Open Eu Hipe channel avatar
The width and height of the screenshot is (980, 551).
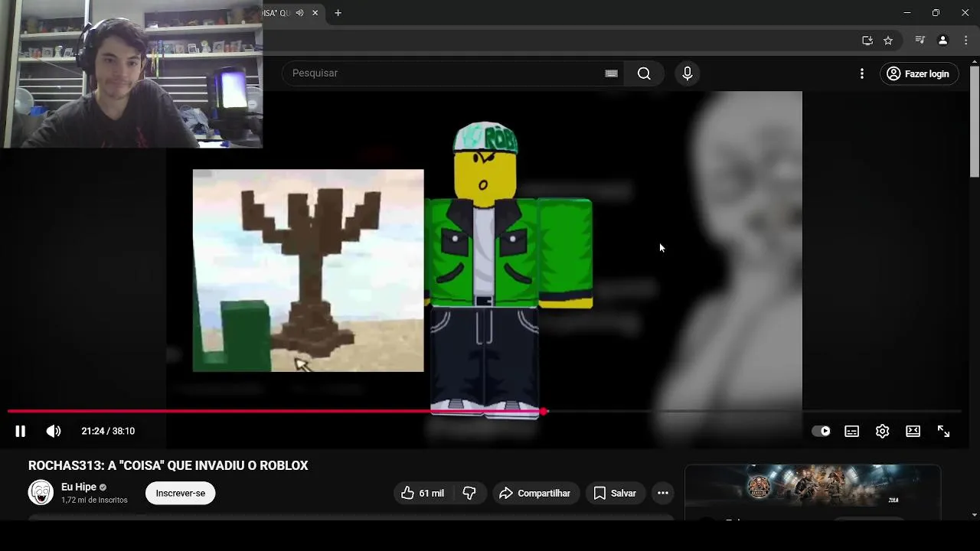pyautogui.click(x=41, y=493)
